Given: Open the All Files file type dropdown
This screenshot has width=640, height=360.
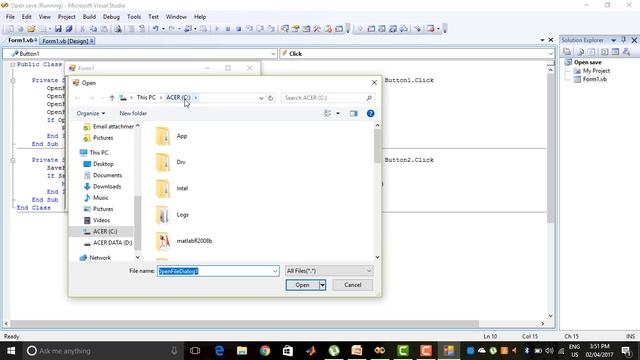Looking at the screenshot, I should (329, 271).
